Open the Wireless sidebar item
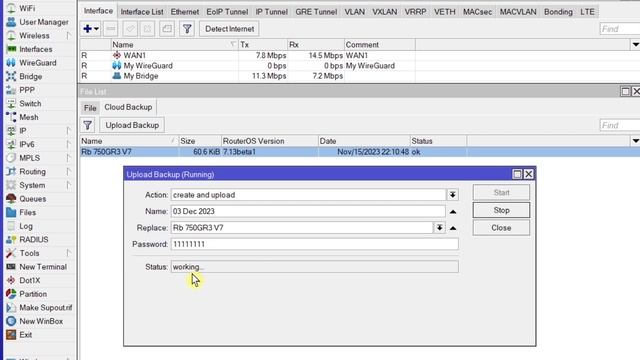 tap(34, 36)
